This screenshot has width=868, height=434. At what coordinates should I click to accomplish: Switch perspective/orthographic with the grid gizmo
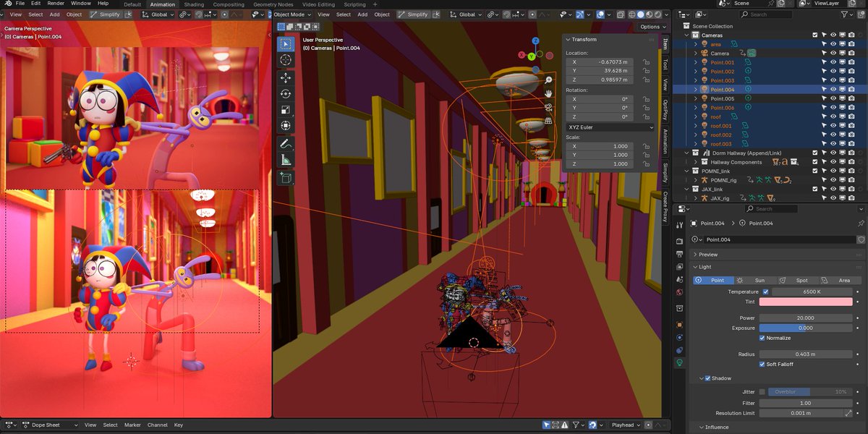[548, 121]
